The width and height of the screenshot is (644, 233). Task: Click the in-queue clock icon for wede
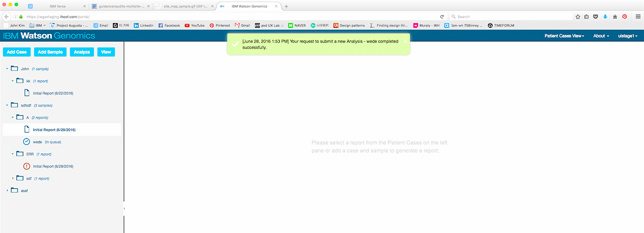[27, 142]
